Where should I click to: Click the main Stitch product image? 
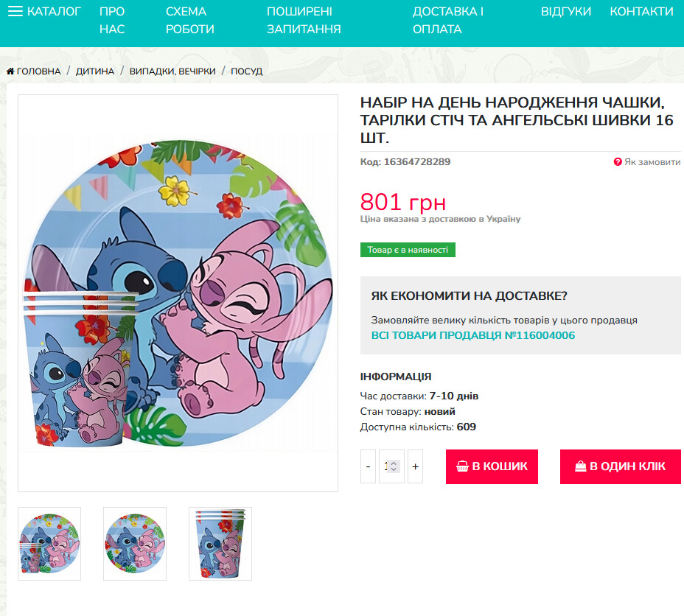(x=178, y=293)
